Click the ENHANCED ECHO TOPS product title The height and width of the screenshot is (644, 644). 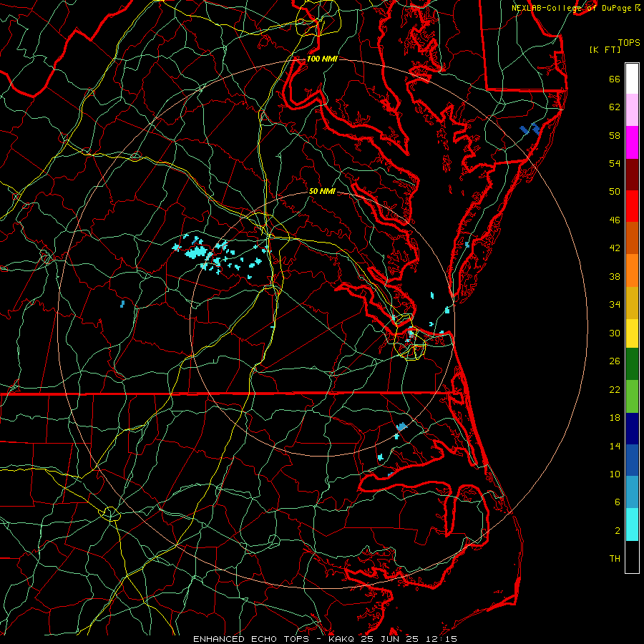(250, 639)
